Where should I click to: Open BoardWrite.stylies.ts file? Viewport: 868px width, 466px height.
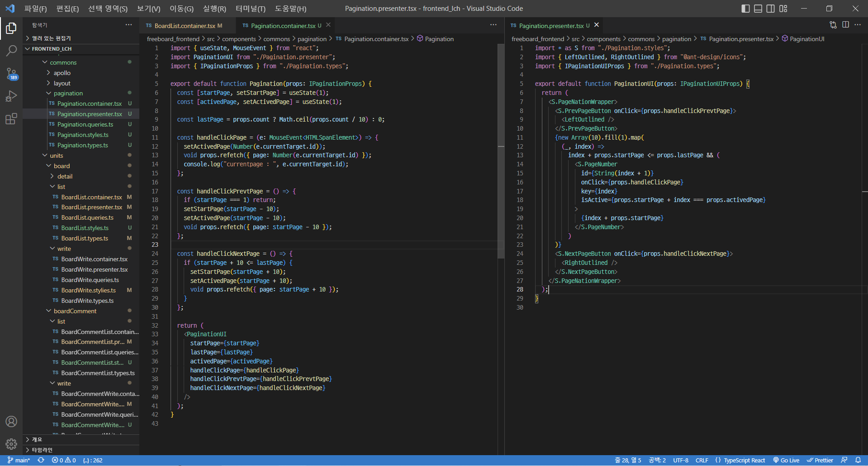(x=89, y=290)
